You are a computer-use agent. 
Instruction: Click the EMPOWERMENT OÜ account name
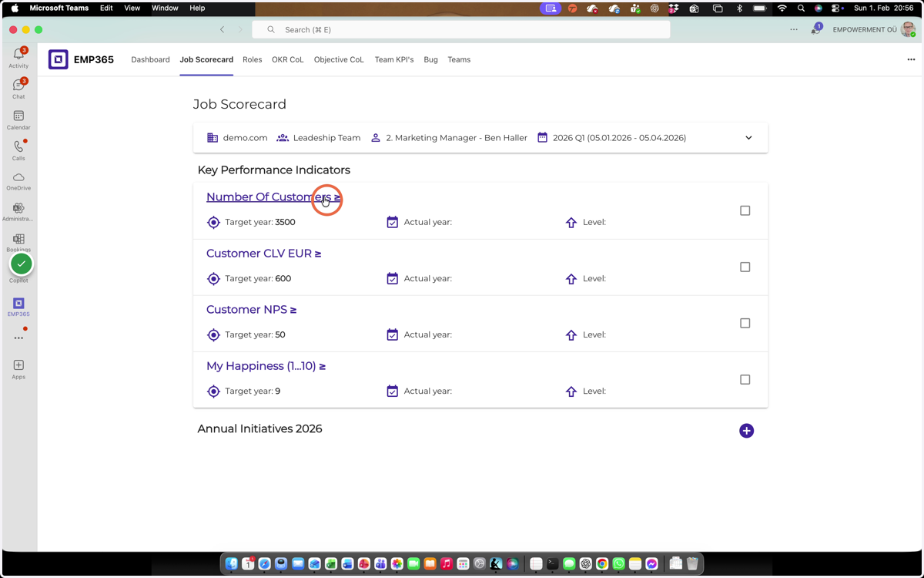click(x=865, y=29)
